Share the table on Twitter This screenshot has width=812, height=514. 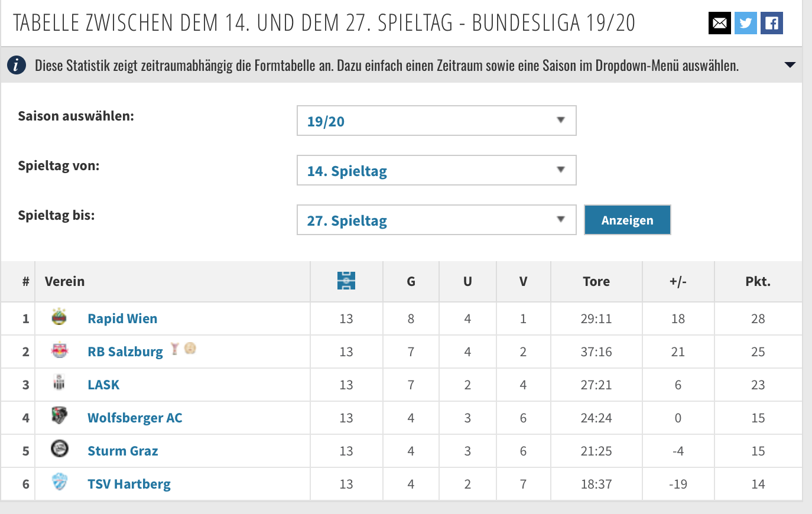pos(745,23)
